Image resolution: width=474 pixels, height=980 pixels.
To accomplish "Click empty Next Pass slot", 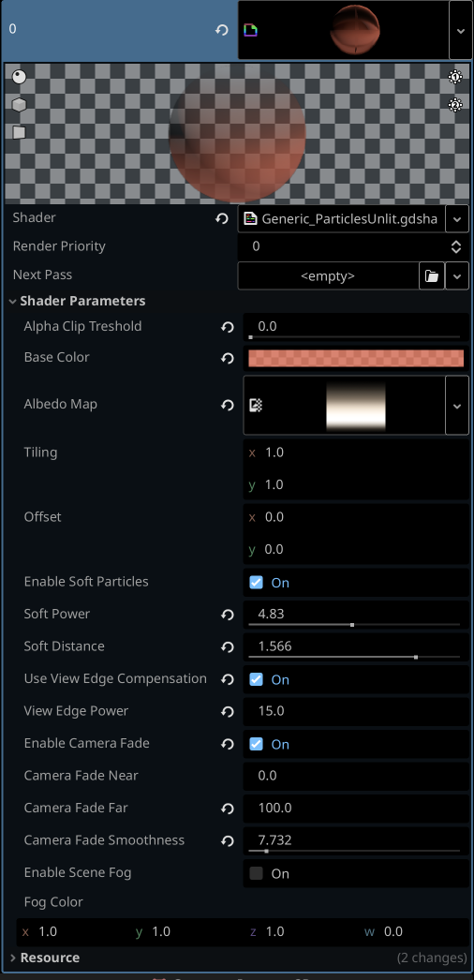I will point(328,275).
